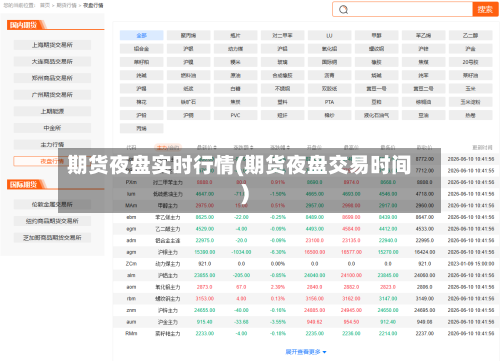Open 郑州商品交易所 in the sidebar
This screenshot has height=361, width=500.
tap(52, 78)
